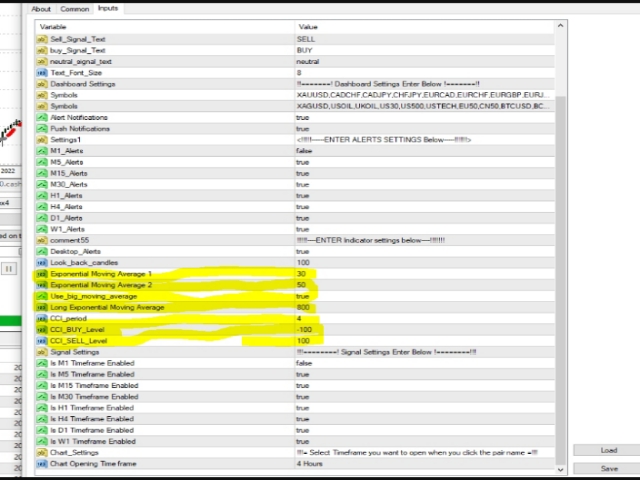Click the string icon beside Sell_Signal_Text
This screenshot has width=640, height=480.
(x=42, y=39)
